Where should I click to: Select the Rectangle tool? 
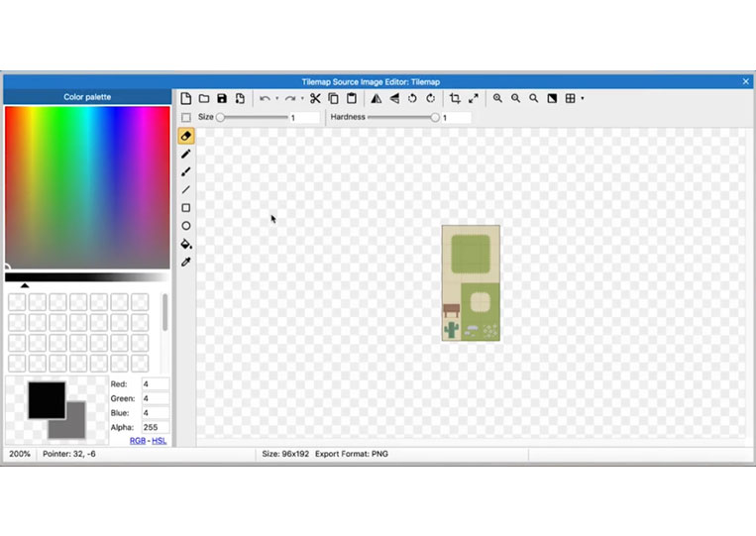[186, 208]
